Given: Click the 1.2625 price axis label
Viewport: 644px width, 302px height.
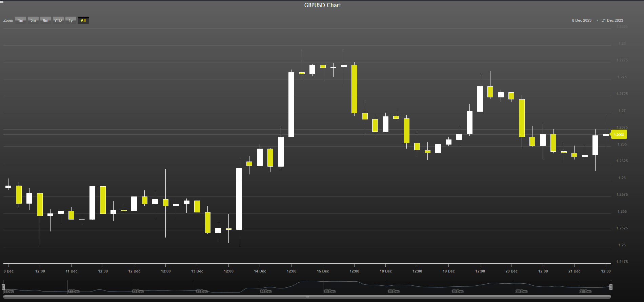Looking at the screenshot, I should tap(622, 161).
